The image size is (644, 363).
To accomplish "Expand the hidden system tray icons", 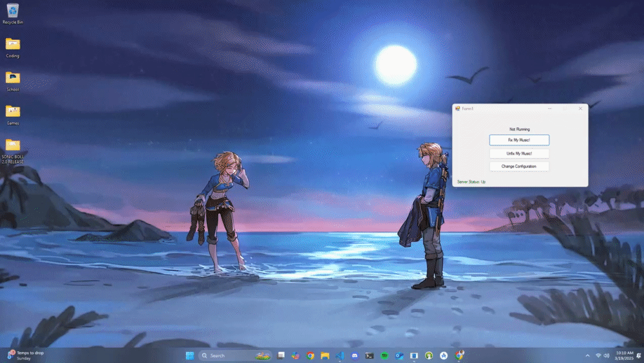I will pos(587,355).
